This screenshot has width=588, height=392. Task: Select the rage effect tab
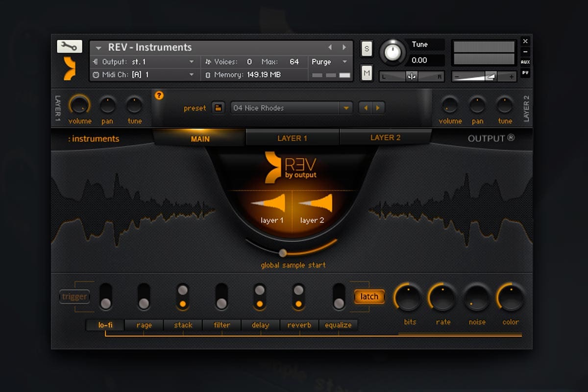coord(144,325)
